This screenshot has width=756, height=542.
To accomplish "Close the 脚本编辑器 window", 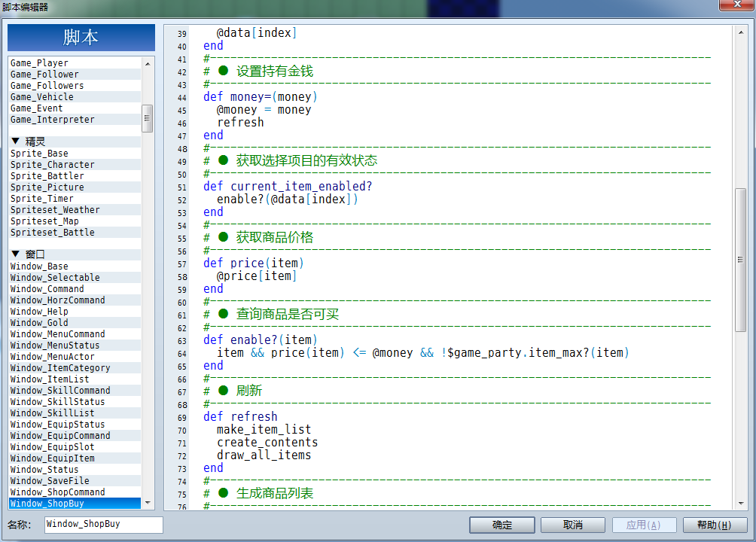I will (x=736, y=5).
